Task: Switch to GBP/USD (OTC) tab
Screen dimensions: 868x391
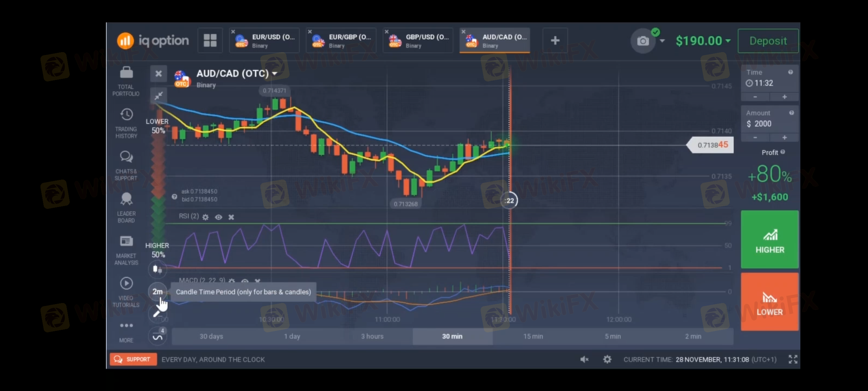Action: coord(418,41)
